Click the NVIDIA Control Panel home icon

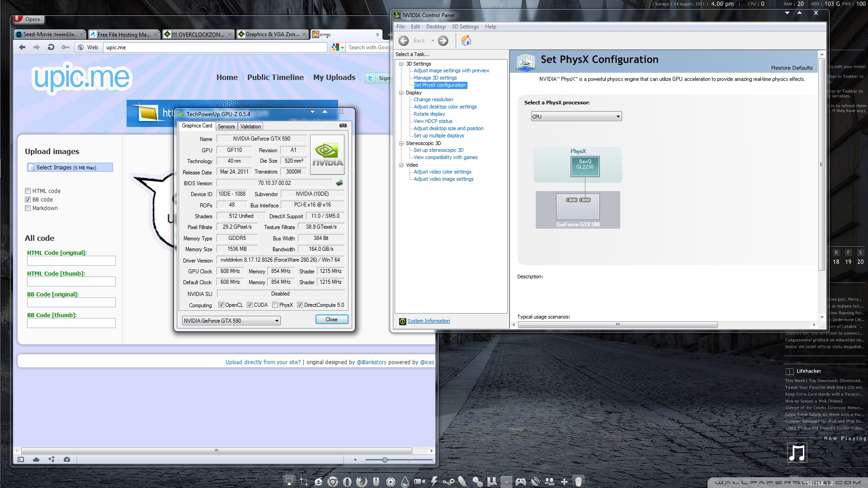(x=466, y=41)
